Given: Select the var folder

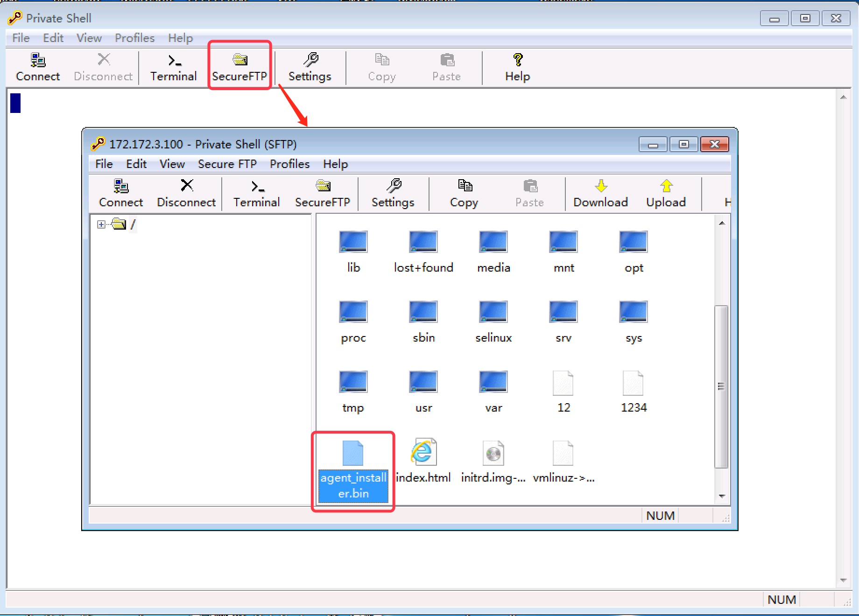Looking at the screenshot, I should (x=493, y=392).
